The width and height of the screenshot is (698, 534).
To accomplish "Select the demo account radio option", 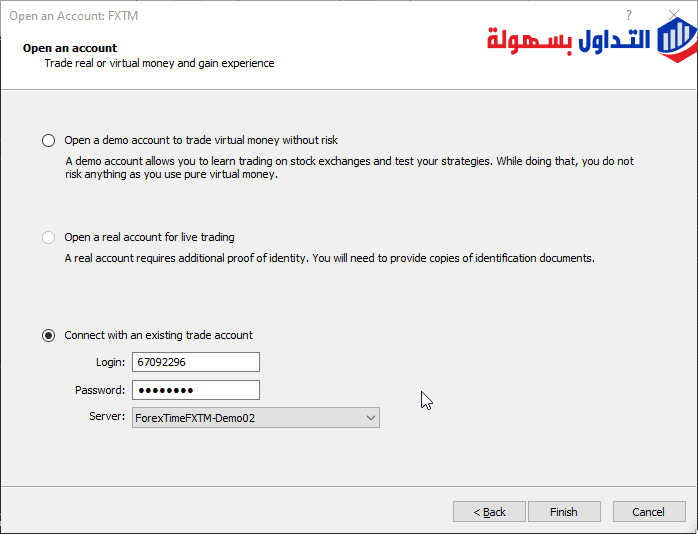I will pos(49,140).
